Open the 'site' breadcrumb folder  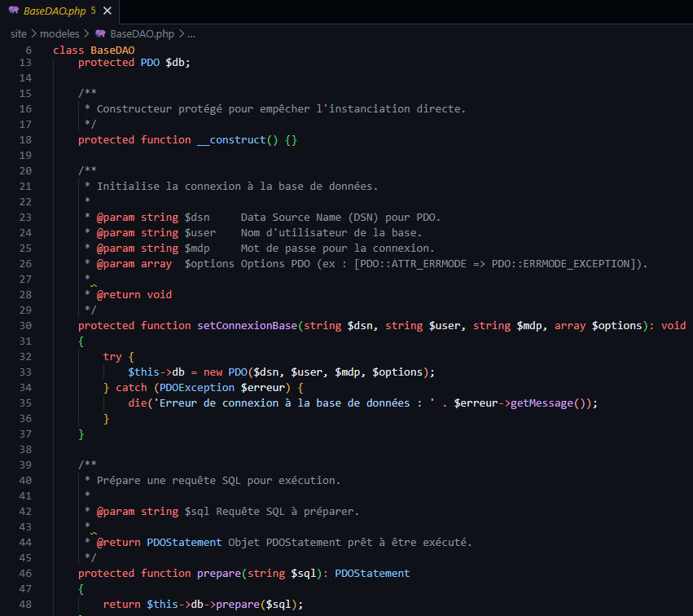pos(19,33)
